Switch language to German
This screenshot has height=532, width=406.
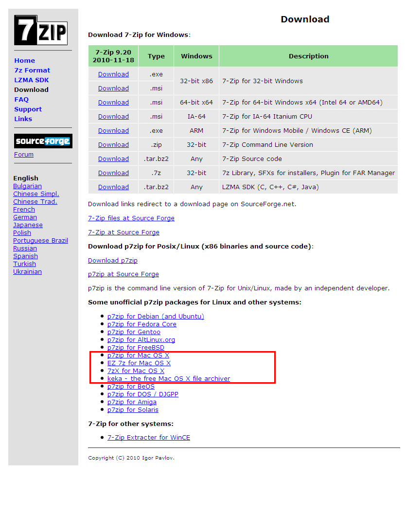(25, 217)
